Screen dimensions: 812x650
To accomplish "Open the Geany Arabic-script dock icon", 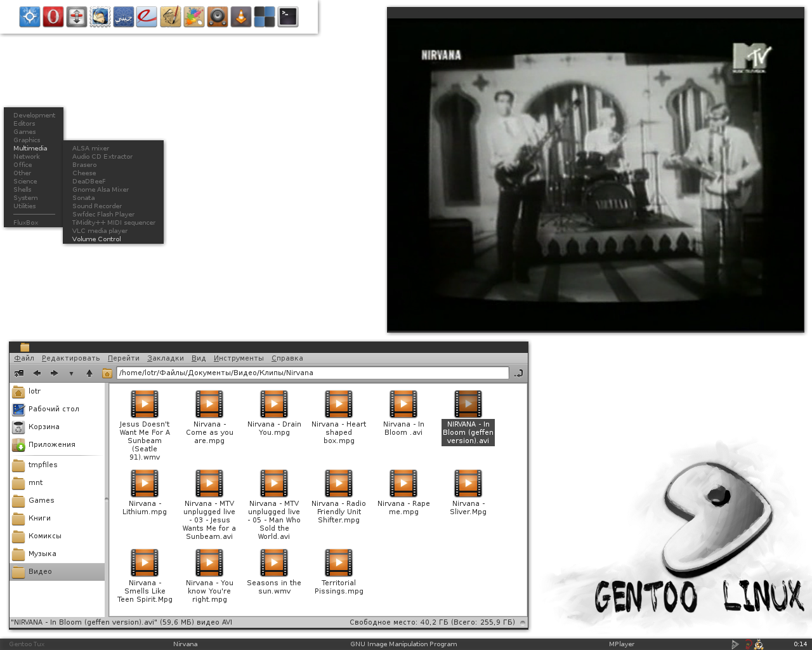I will [124, 17].
